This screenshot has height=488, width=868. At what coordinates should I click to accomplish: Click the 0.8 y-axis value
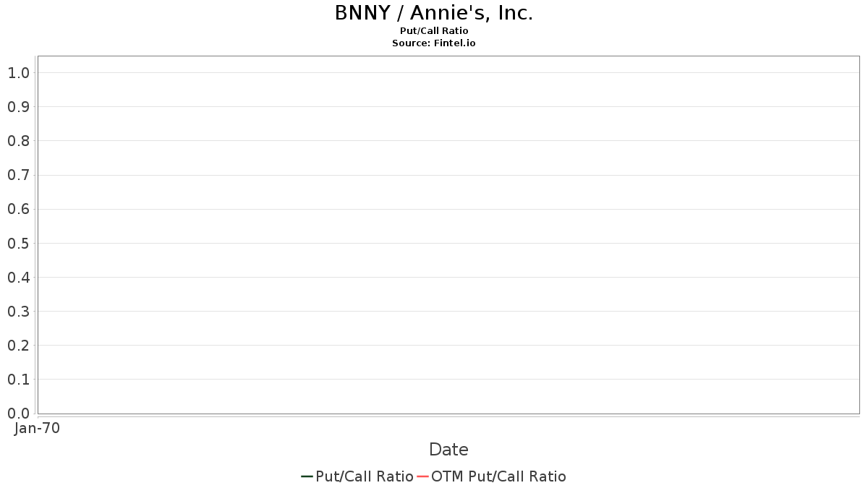click(18, 141)
